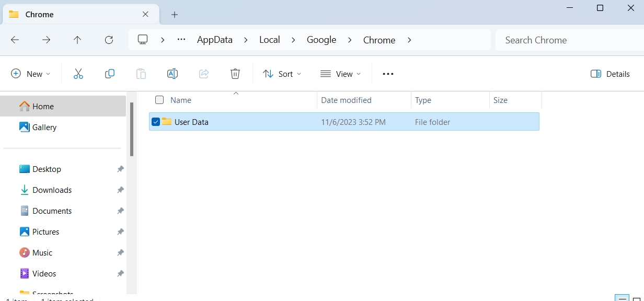Open the Details pane
The height and width of the screenshot is (301, 644).
click(x=610, y=74)
